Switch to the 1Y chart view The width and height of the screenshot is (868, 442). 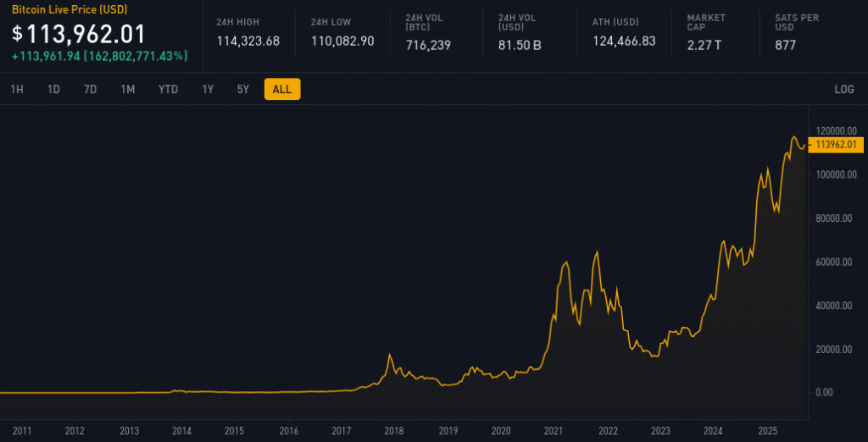[208, 89]
